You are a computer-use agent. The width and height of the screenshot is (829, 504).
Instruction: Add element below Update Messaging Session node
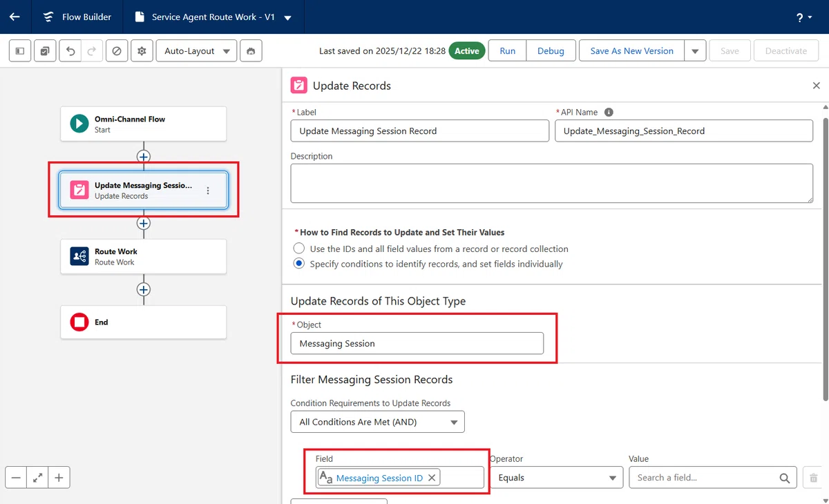143,223
